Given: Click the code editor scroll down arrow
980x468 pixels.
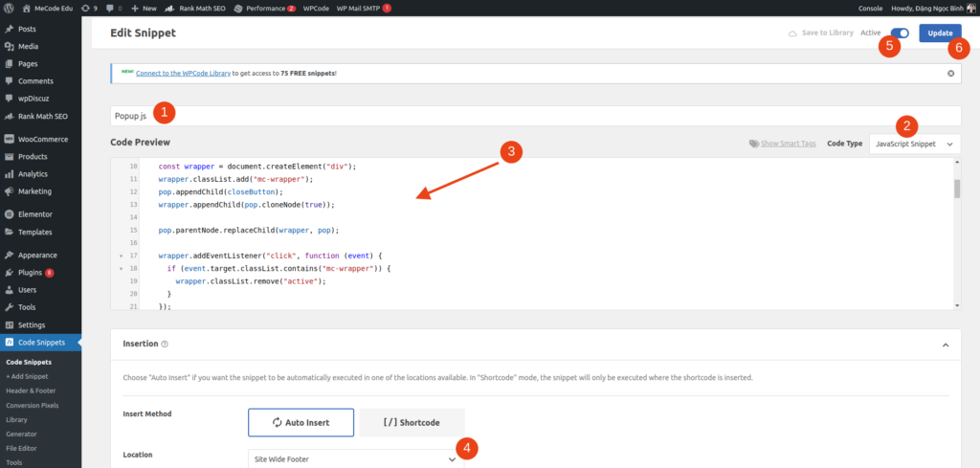Looking at the screenshot, I should (957, 305).
